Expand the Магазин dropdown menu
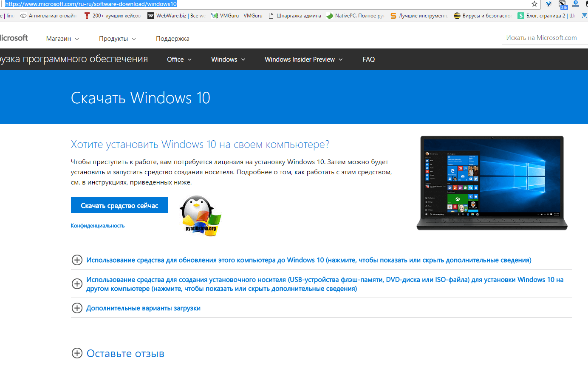 coord(62,39)
